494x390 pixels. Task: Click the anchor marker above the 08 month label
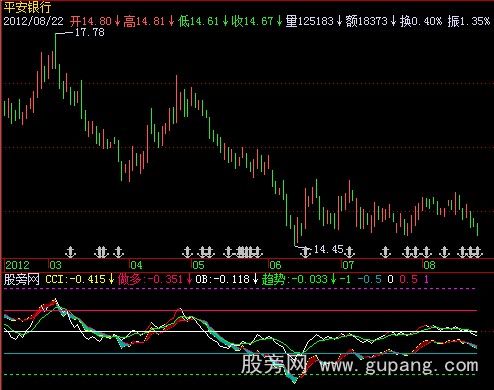pos(426,252)
